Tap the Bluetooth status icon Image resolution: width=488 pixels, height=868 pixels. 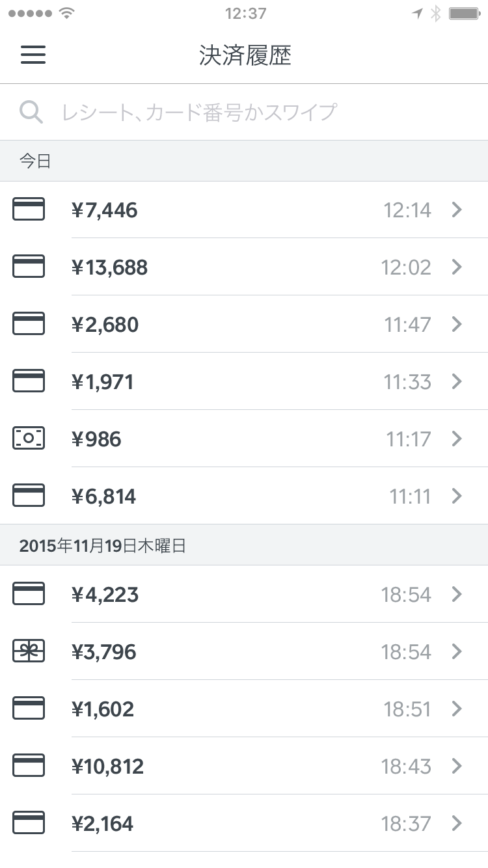pyautogui.click(x=436, y=13)
